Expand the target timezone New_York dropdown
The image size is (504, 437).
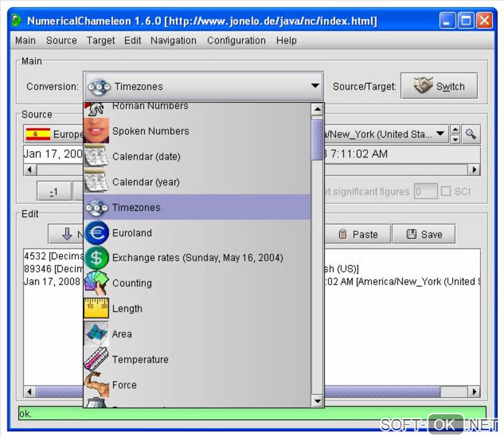click(x=440, y=134)
